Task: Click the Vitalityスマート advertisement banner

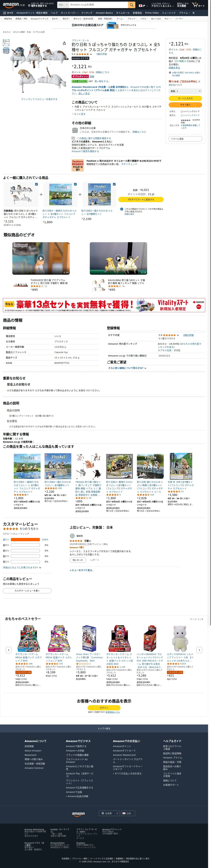Action: (x=104, y=305)
